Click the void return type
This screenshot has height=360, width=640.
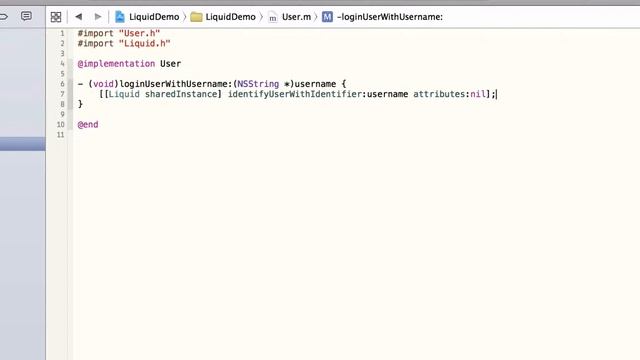tap(103, 84)
